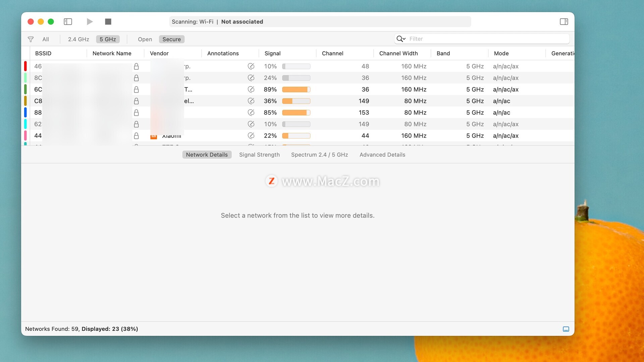Click the mustard color swatch of row C8
The image size is (644, 362).
tap(25, 101)
